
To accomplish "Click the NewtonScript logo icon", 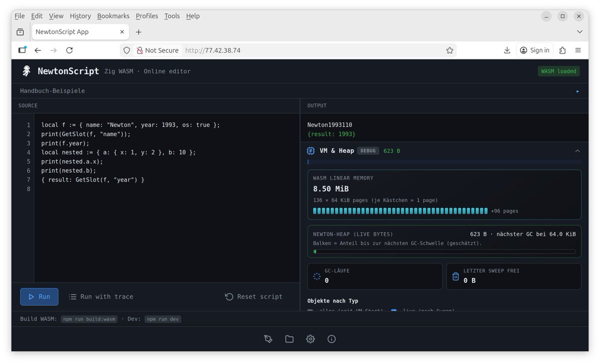I will click(x=26, y=71).
